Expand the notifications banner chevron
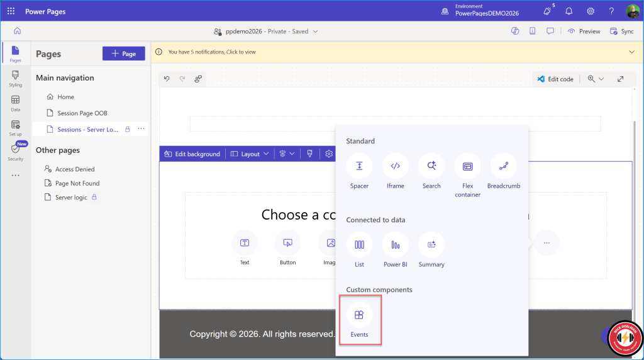Image resolution: width=644 pixels, height=360 pixels. point(631,52)
